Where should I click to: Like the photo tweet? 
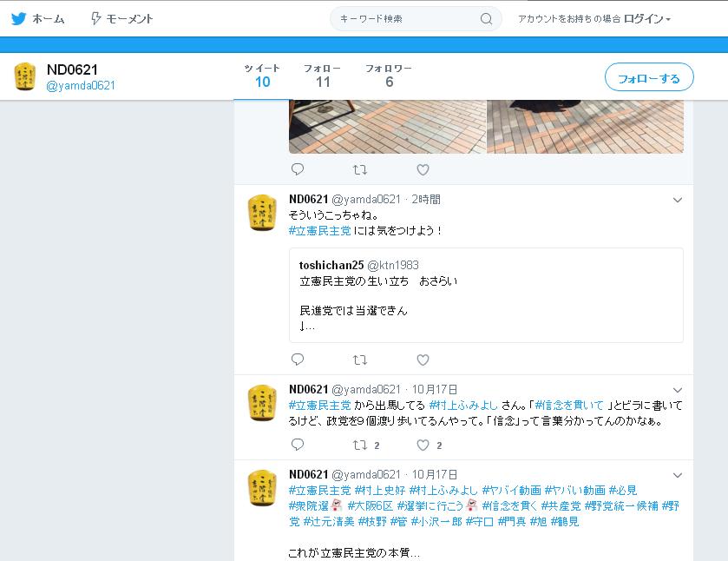pyautogui.click(x=423, y=169)
